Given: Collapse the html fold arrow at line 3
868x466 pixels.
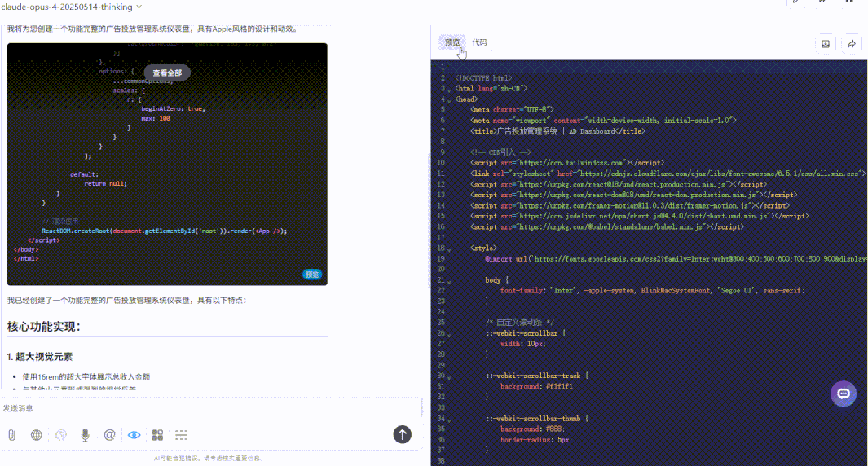Looking at the screenshot, I should [449, 90].
